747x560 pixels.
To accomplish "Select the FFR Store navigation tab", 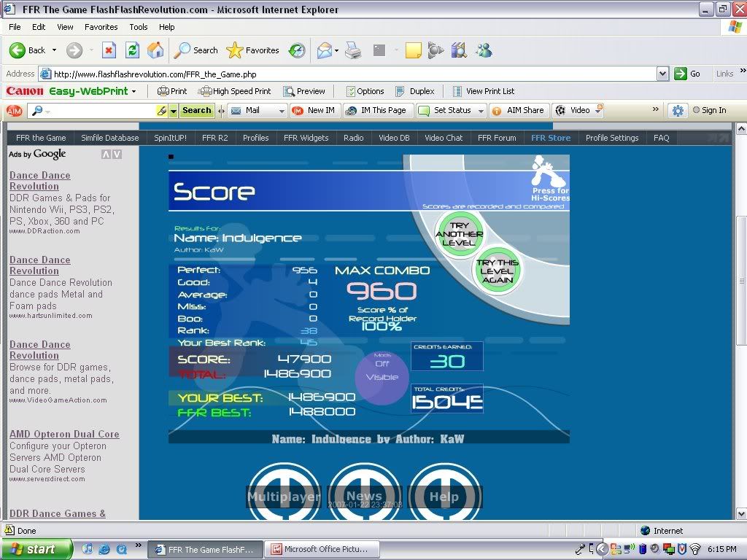I will [x=551, y=138].
